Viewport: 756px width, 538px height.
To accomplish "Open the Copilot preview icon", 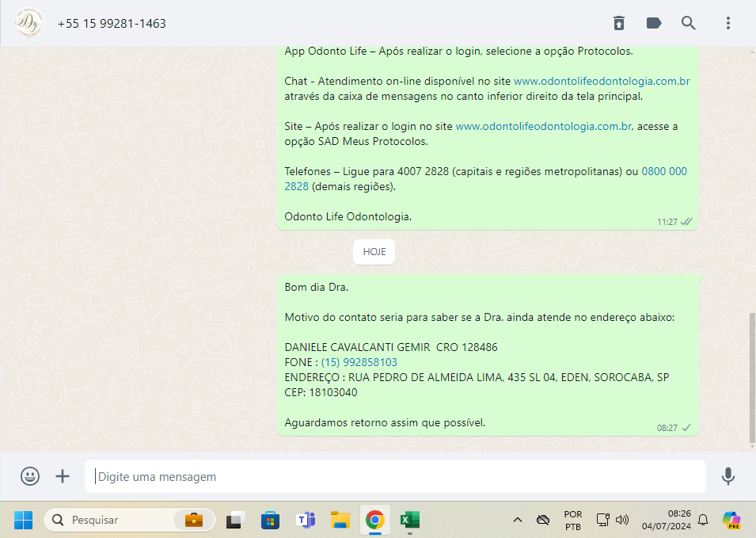I will pos(731,520).
